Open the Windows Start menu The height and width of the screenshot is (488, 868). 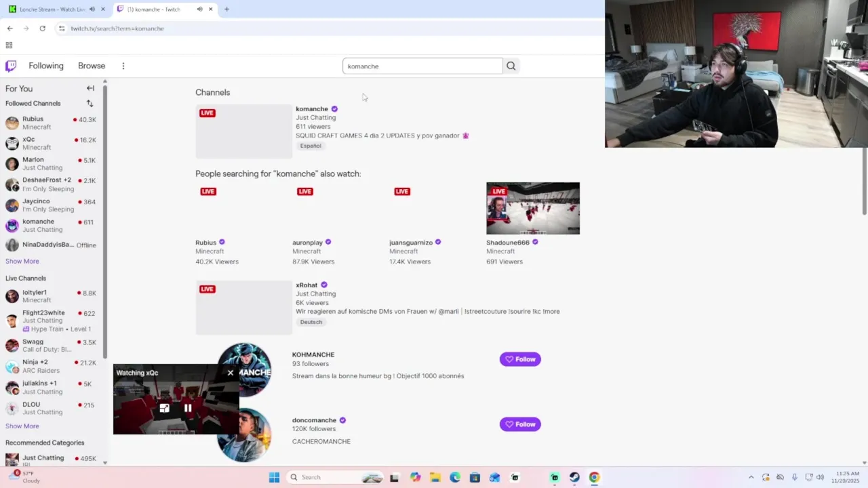pos(274,477)
